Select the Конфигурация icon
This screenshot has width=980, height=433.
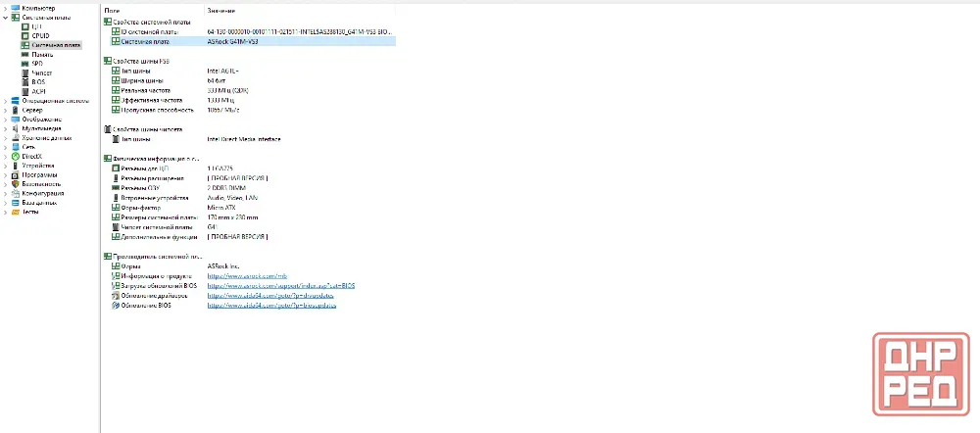16,193
